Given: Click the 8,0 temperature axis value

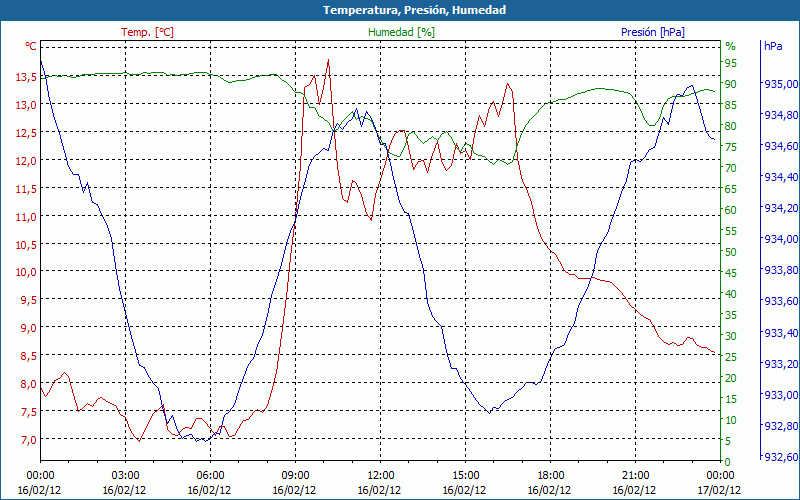Looking at the screenshot, I should pyautogui.click(x=30, y=384).
